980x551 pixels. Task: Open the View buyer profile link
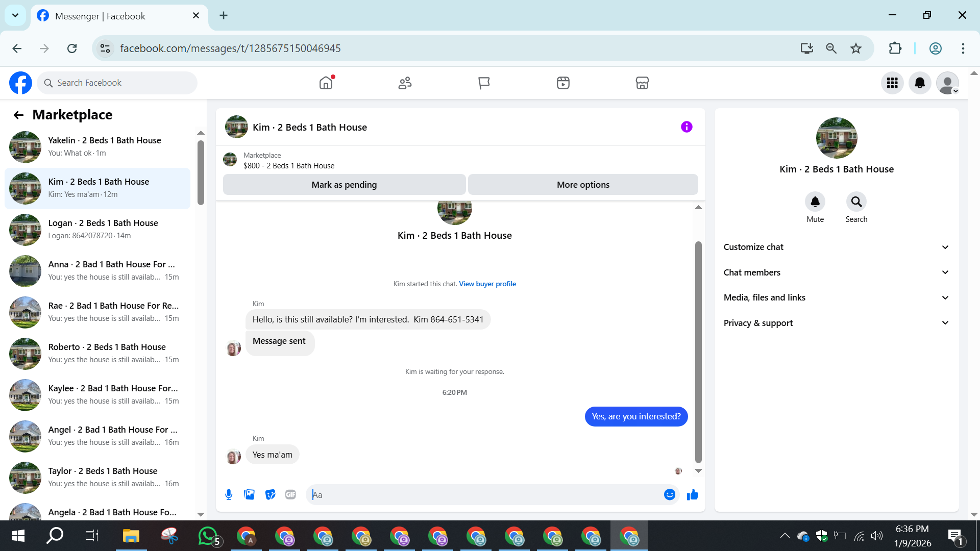point(487,284)
